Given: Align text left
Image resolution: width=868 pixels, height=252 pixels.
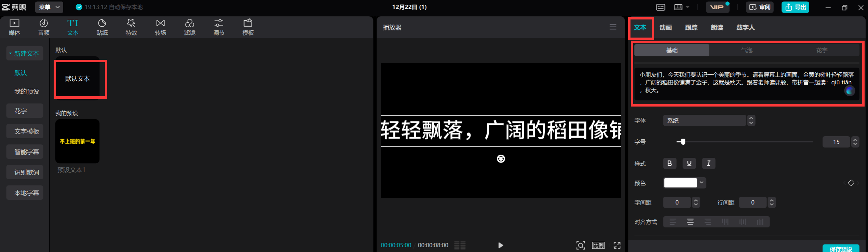Looking at the screenshot, I should [x=673, y=222].
